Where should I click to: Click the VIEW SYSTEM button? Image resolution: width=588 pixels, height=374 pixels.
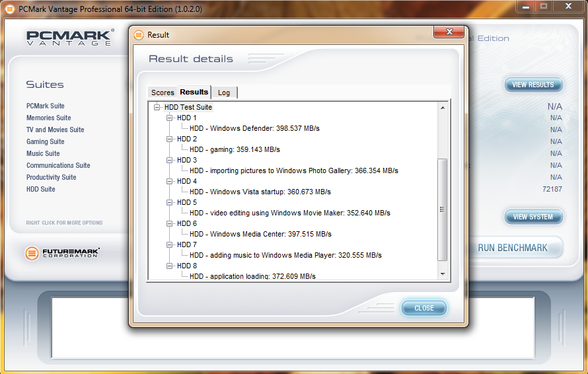click(x=533, y=217)
